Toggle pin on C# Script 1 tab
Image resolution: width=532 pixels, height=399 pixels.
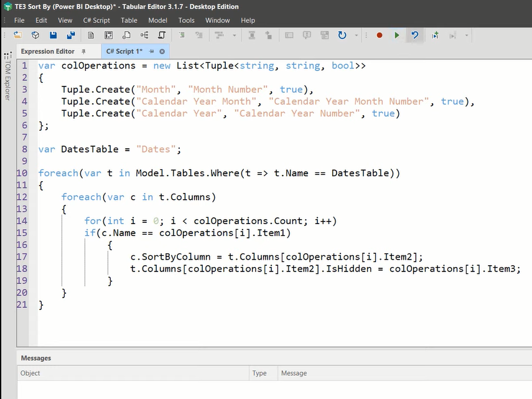(x=152, y=52)
